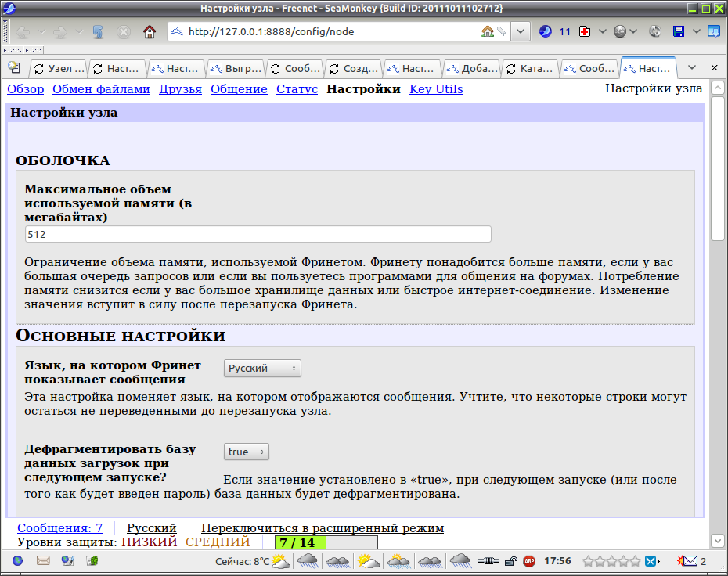This screenshot has height=576, width=728.
Task: Click Переключиться в расширенный режим link
Action: [323, 528]
